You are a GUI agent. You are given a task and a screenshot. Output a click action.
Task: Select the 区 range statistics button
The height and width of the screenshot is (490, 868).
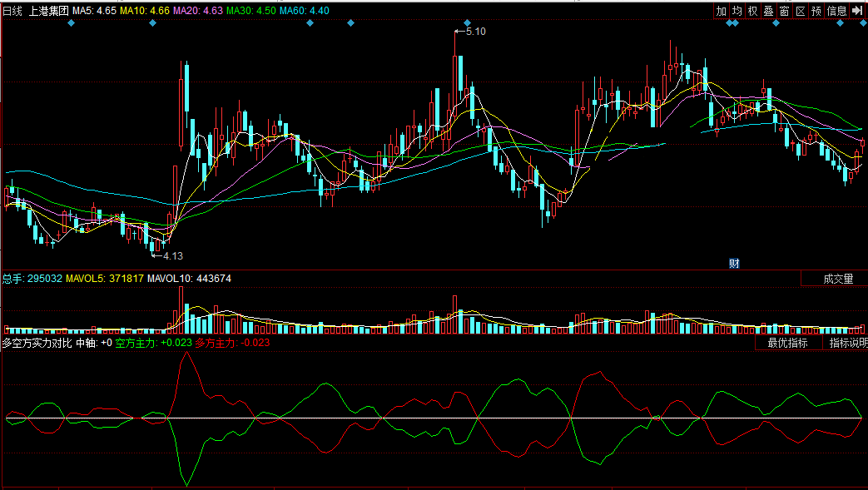[x=801, y=11]
